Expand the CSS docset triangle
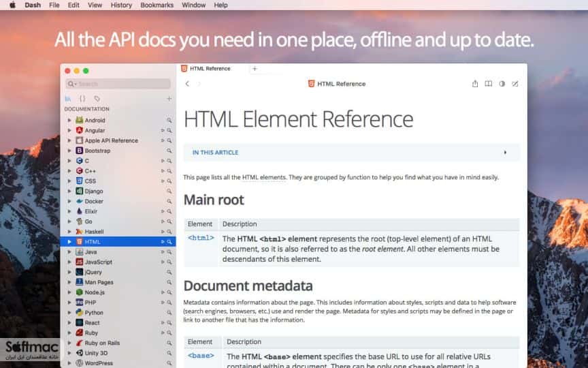 [x=69, y=181]
